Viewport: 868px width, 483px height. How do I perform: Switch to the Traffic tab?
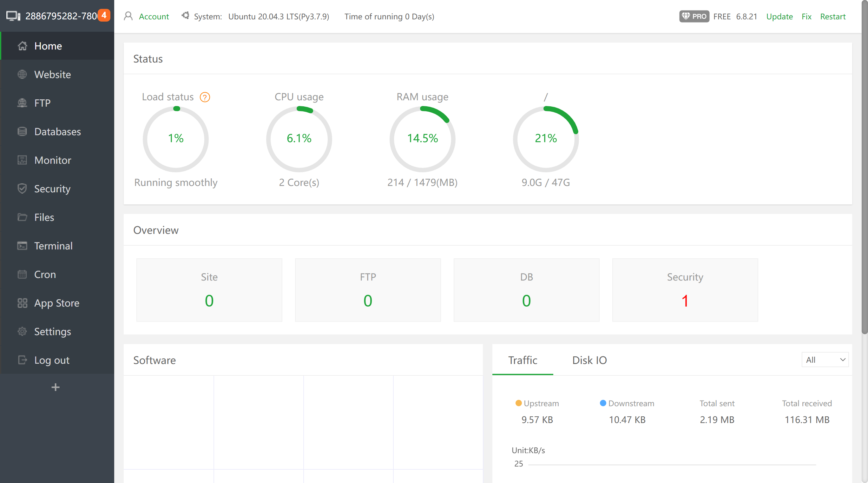523,360
